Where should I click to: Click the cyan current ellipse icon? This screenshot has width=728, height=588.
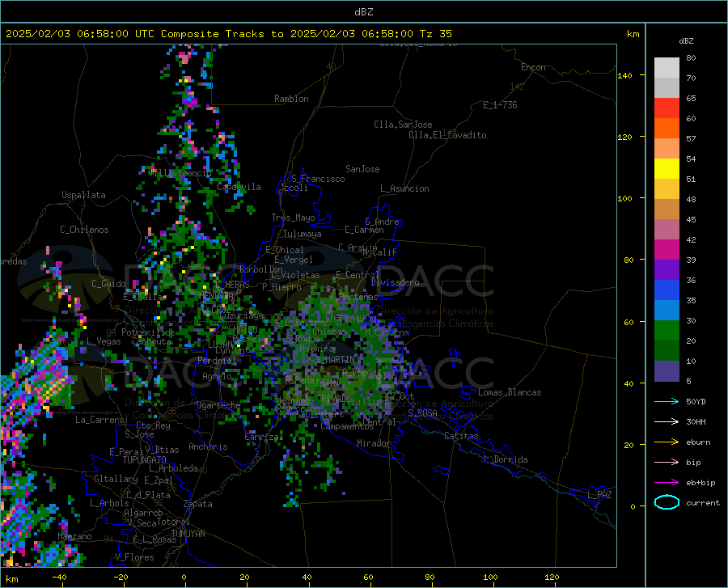pos(667,502)
